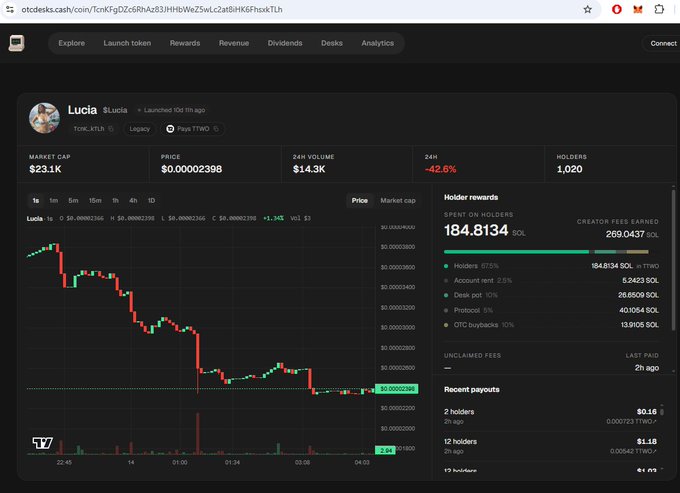Open the Analytics page
Screen dimensions: 680x493
[x=378, y=43]
